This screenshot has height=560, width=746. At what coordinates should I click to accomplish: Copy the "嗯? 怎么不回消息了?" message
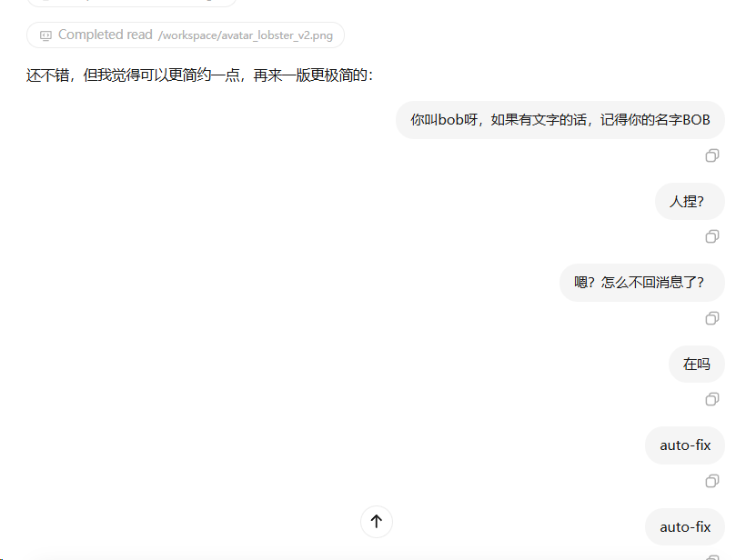[711, 318]
